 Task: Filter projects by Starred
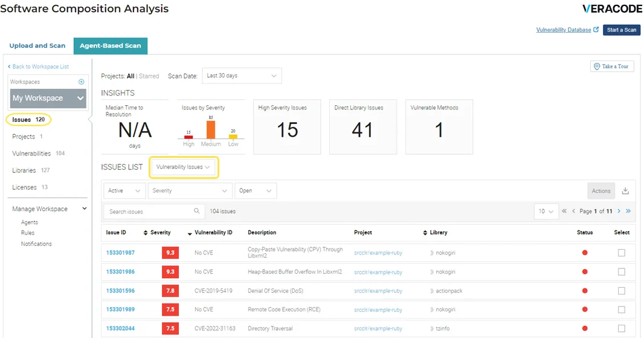coord(149,76)
